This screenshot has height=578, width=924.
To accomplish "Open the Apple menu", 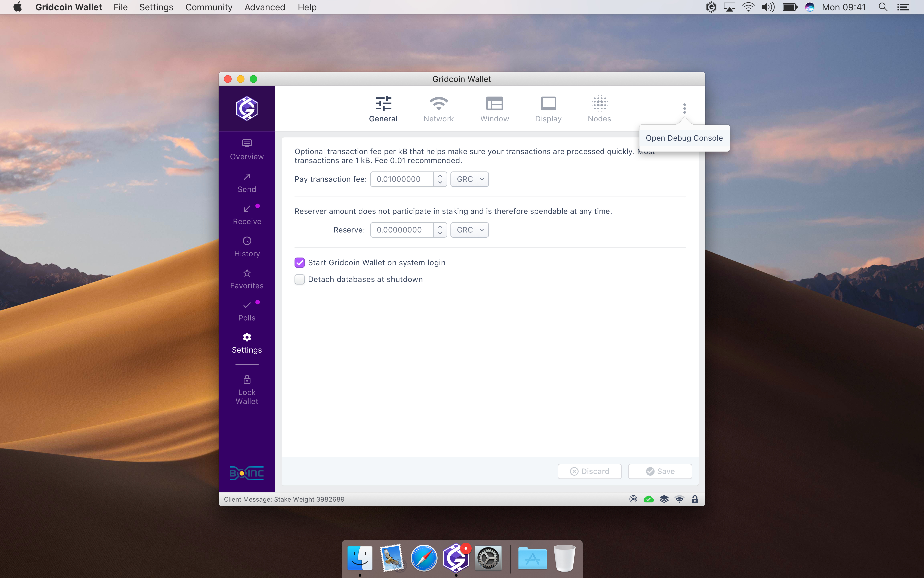I will 18,7.
